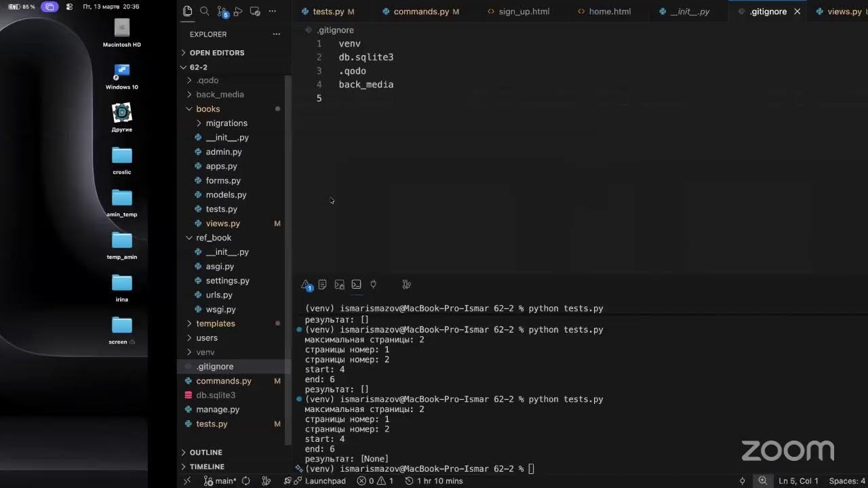Switch to the home.html editor tab
The height and width of the screenshot is (488, 868).
(x=604, y=12)
